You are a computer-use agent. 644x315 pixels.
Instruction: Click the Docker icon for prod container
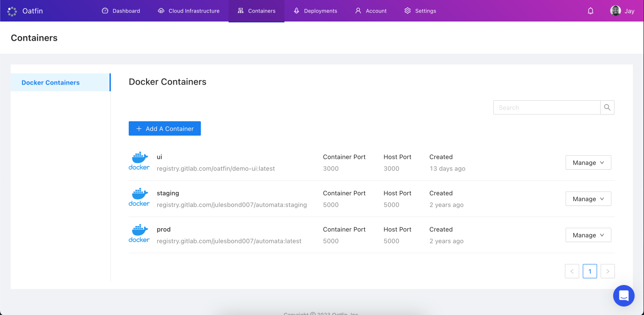pyautogui.click(x=139, y=234)
